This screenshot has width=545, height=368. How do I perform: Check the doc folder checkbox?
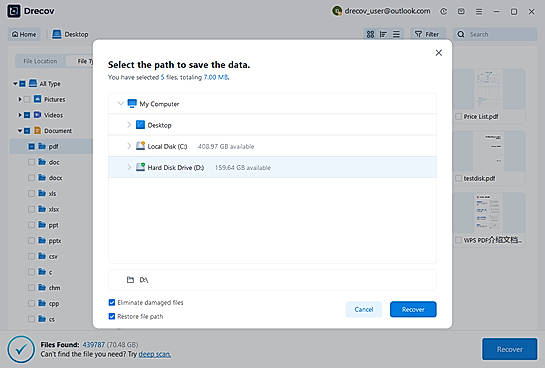click(x=31, y=162)
